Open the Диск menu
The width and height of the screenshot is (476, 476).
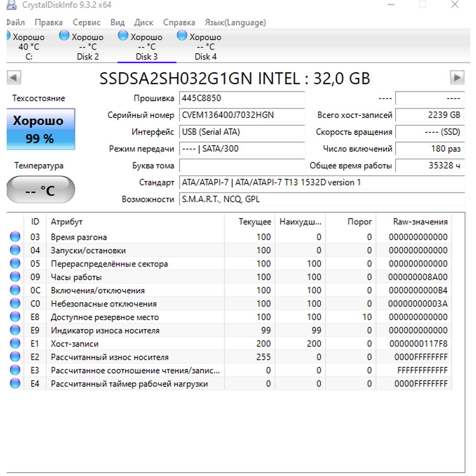pyautogui.click(x=144, y=22)
